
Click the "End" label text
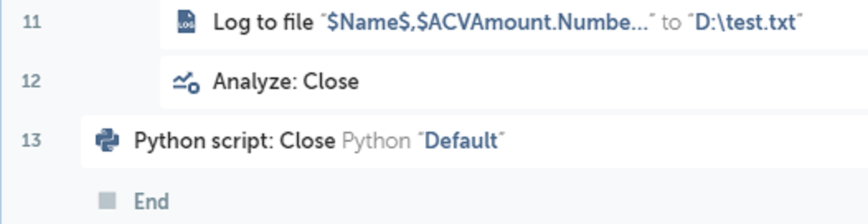(151, 202)
